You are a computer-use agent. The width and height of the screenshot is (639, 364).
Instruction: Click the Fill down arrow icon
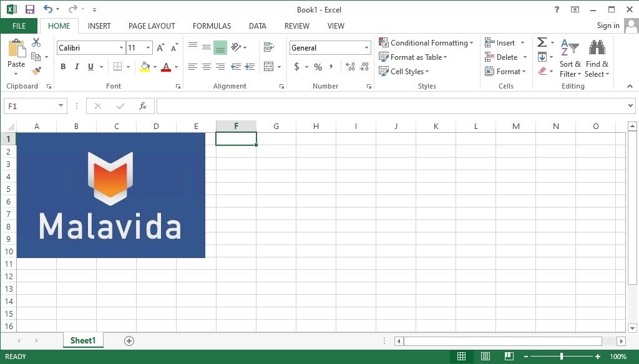542,57
